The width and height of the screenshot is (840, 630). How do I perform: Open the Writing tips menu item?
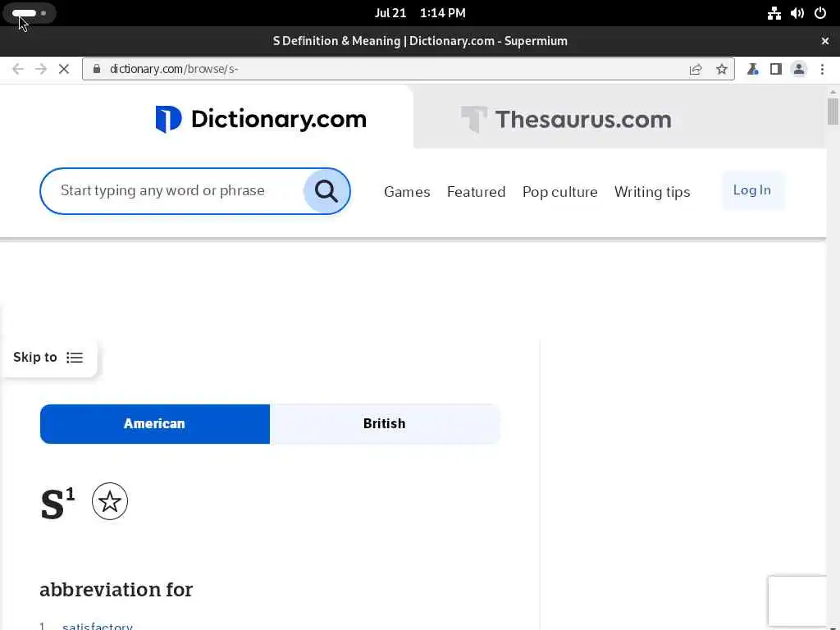pyautogui.click(x=652, y=192)
